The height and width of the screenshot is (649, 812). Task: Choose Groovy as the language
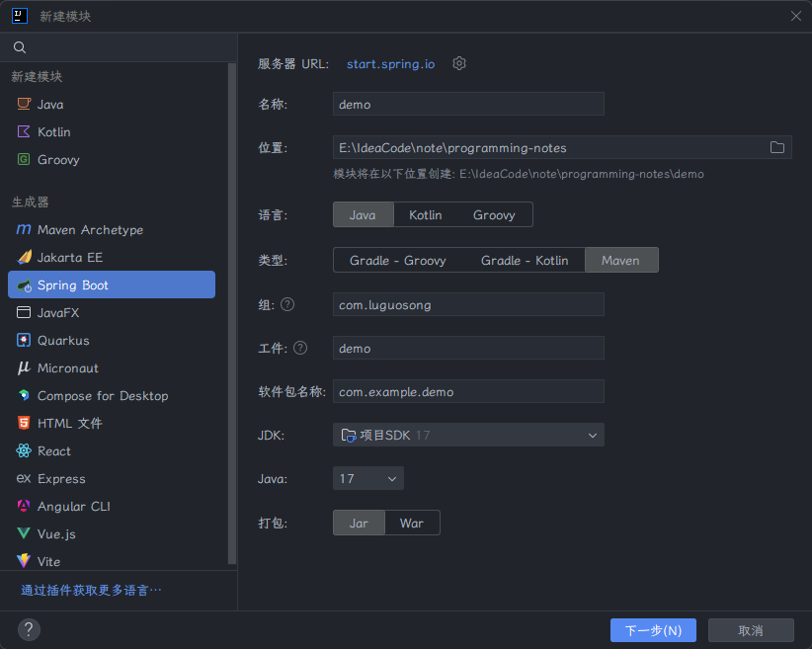[x=494, y=214]
